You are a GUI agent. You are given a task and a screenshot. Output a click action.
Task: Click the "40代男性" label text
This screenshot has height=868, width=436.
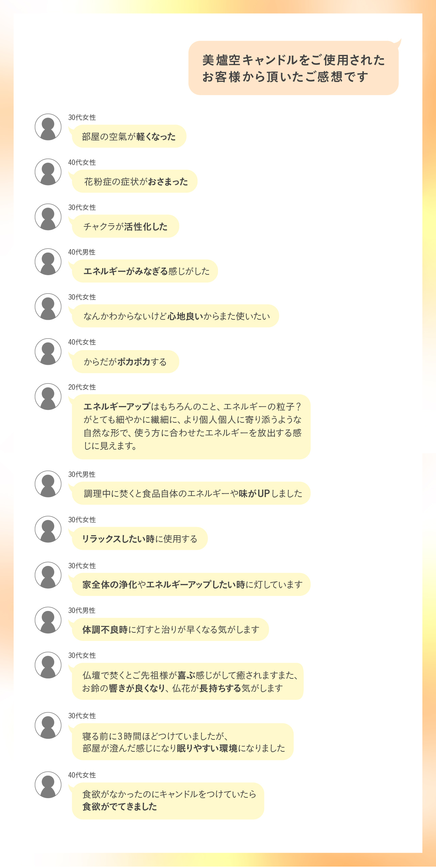(82, 252)
